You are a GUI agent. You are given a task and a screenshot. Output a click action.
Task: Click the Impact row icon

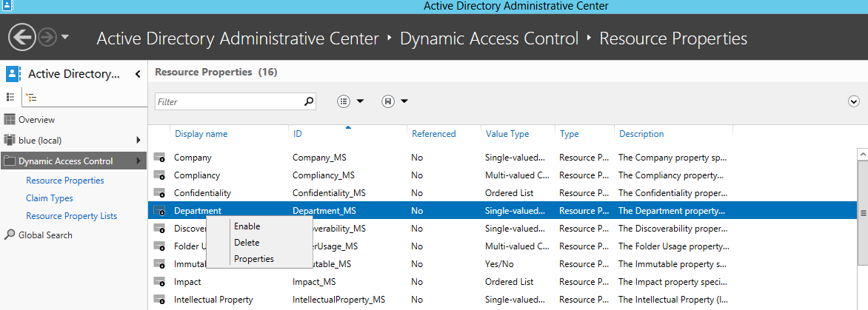159,281
